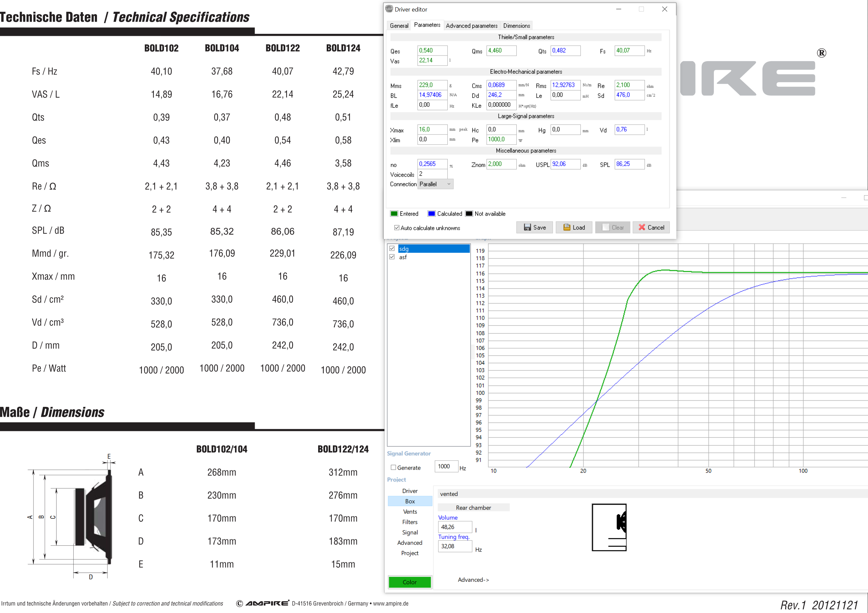Image resolution: width=868 pixels, height=613 pixels.
Task: Open the Advanced parameters tab
Action: (x=471, y=26)
